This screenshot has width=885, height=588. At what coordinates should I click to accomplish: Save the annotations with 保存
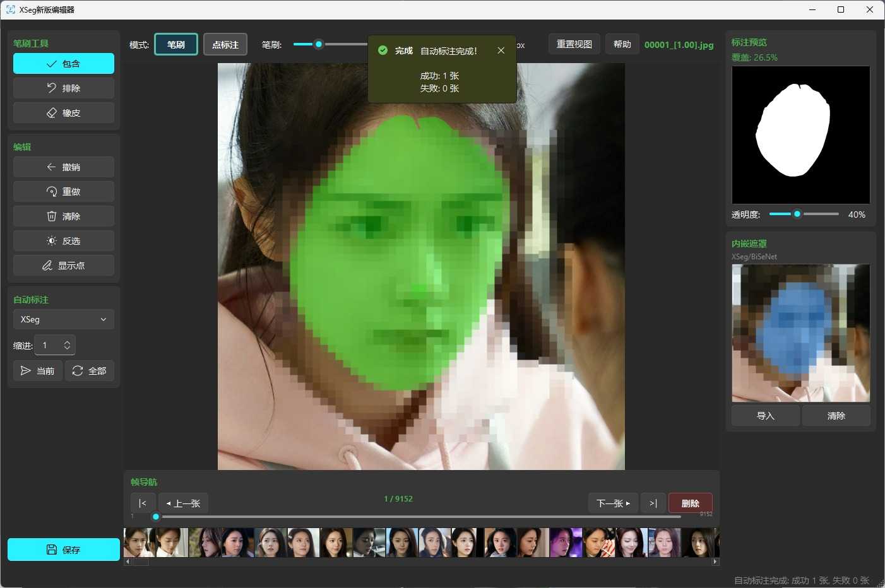point(63,550)
